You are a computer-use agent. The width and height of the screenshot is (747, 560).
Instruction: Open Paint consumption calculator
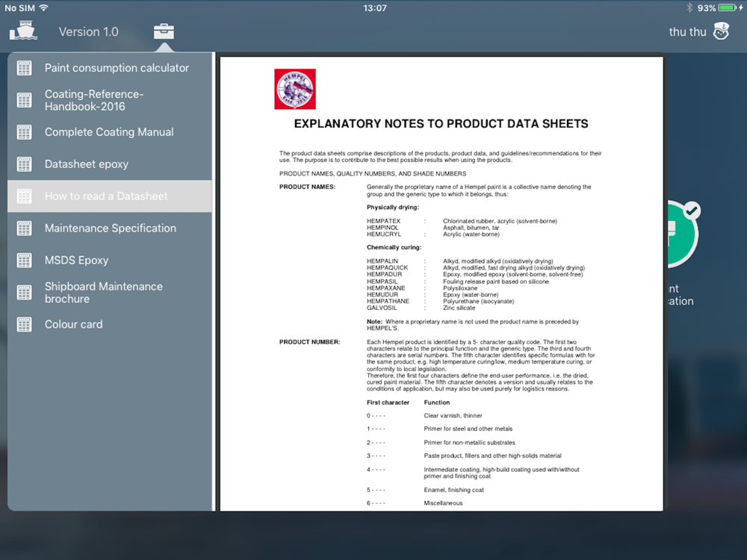point(110,68)
